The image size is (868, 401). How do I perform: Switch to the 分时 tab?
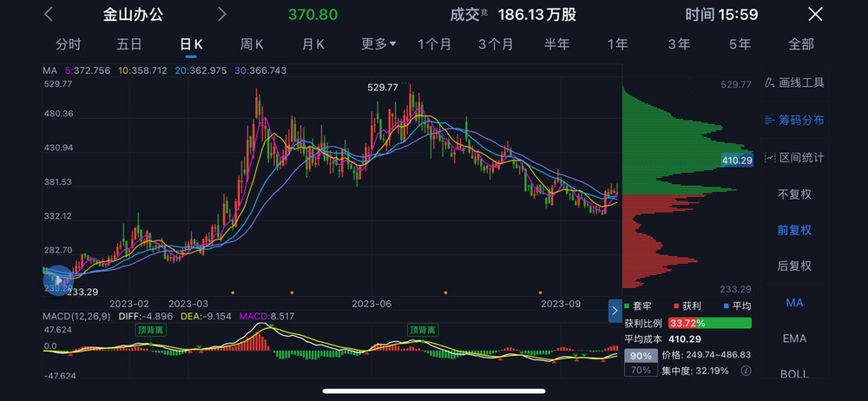point(69,44)
